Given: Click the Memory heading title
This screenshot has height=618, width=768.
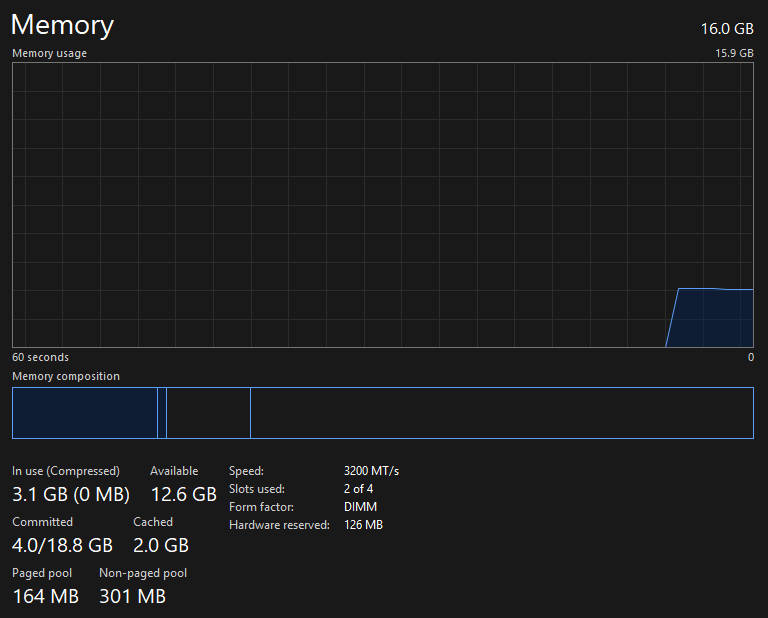Looking at the screenshot, I should tap(62, 25).
